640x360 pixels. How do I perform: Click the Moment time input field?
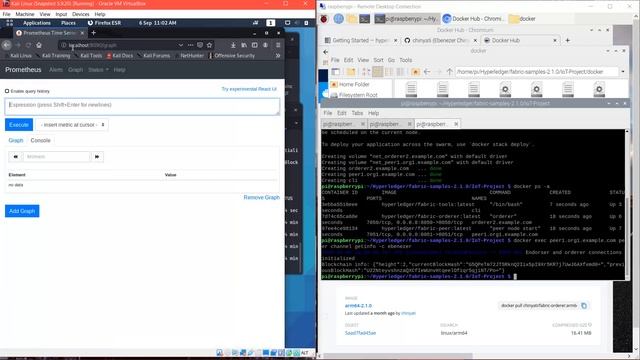[x=56, y=157]
